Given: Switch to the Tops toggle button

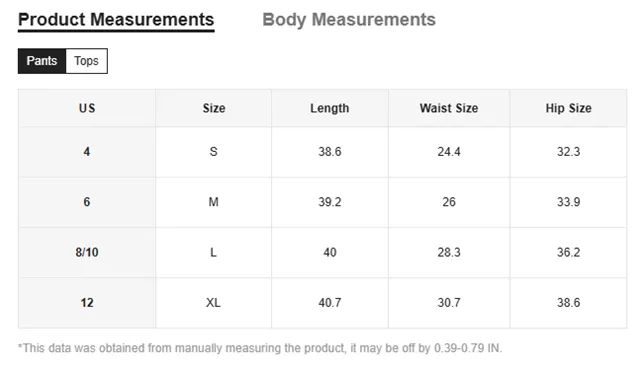Looking at the screenshot, I should click(x=86, y=61).
